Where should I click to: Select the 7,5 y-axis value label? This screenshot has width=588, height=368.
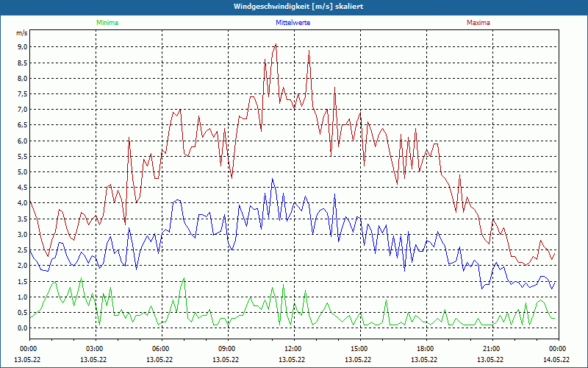[x=22, y=94]
